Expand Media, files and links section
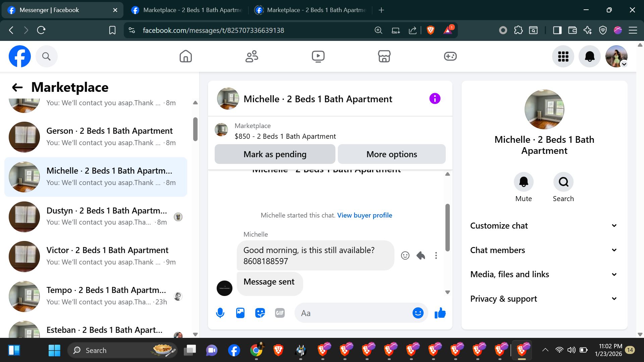Image resolution: width=644 pixels, height=362 pixels. (x=544, y=274)
